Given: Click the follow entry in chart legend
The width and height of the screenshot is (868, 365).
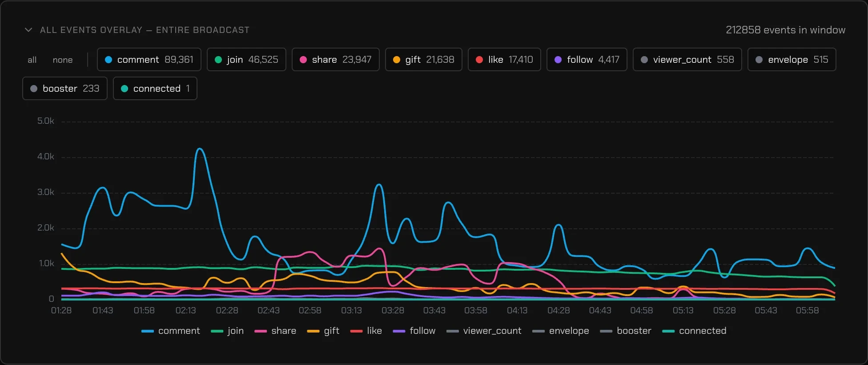Looking at the screenshot, I should point(414,331).
